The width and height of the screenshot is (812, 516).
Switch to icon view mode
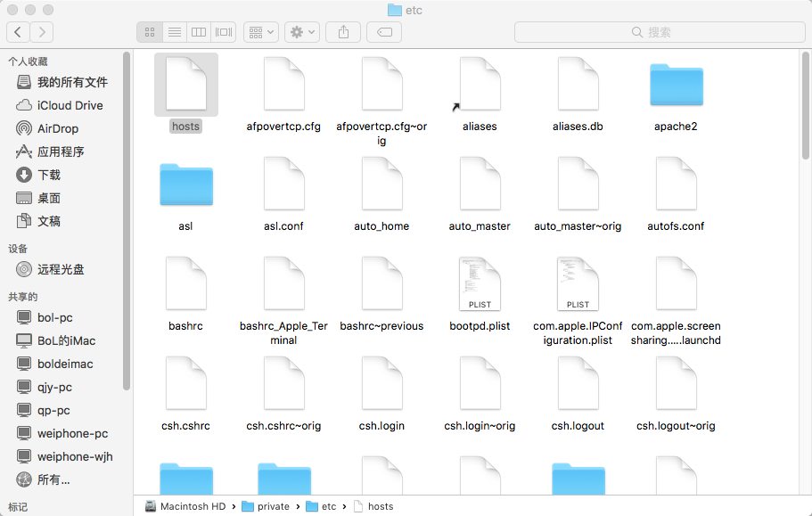(150, 32)
